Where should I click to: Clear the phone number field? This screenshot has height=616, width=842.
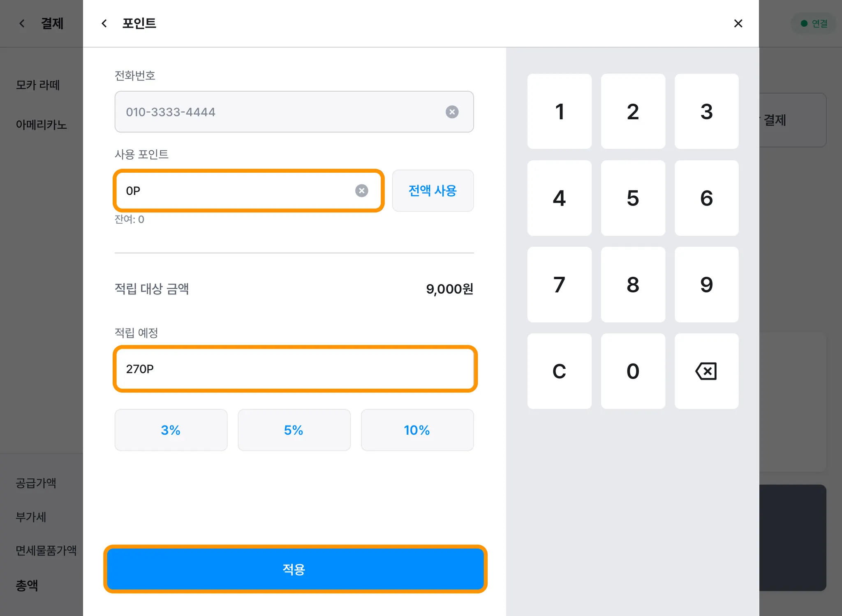coord(452,112)
